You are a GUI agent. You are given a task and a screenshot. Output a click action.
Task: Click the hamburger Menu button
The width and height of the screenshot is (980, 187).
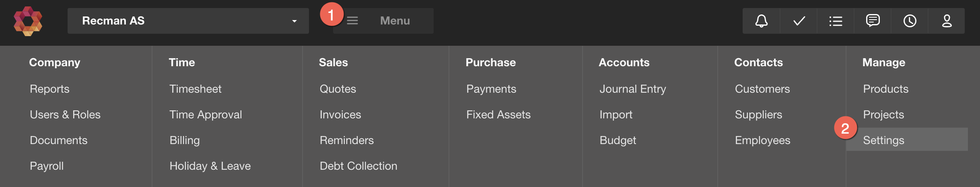pyautogui.click(x=383, y=21)
